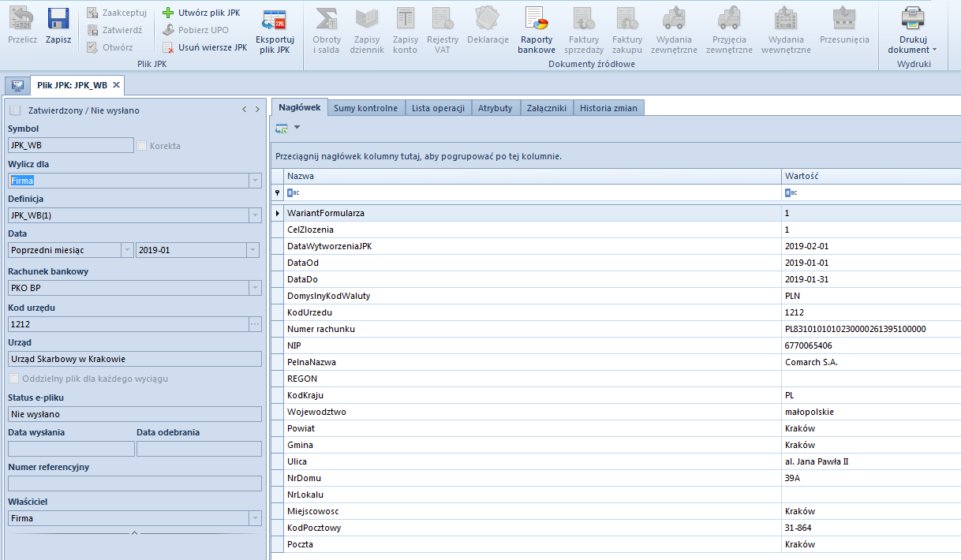
Task: Switch to the Historia zmian tab
Action: coord(609,108)
